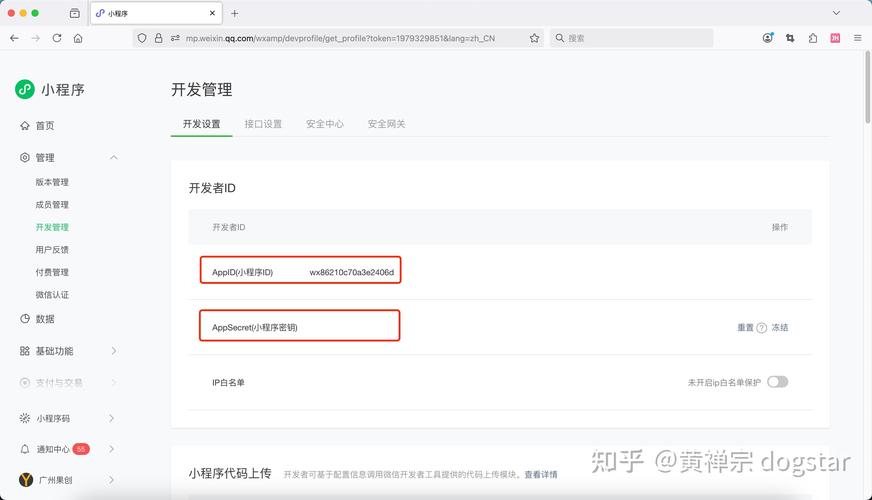Open the extensions puzzle icon
Image resolution: width=872 pixels, height=500 pixels.
coord(812,38)
